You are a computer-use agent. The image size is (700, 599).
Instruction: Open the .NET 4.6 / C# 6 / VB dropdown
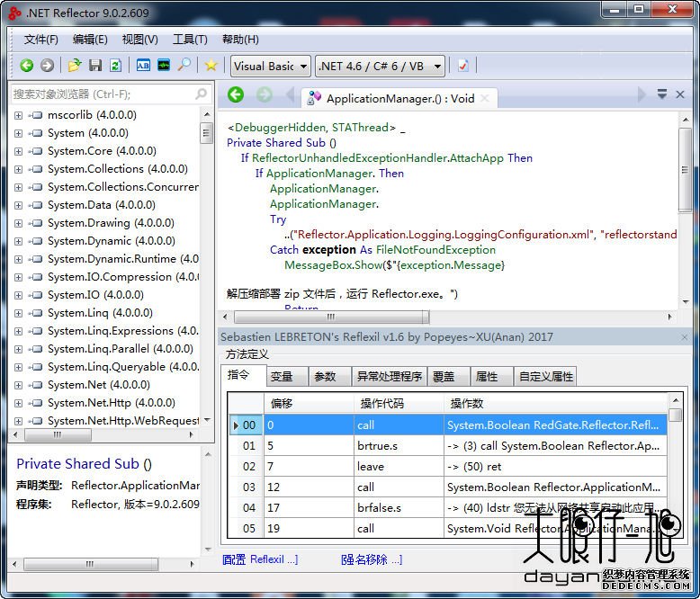coord(380,67)
